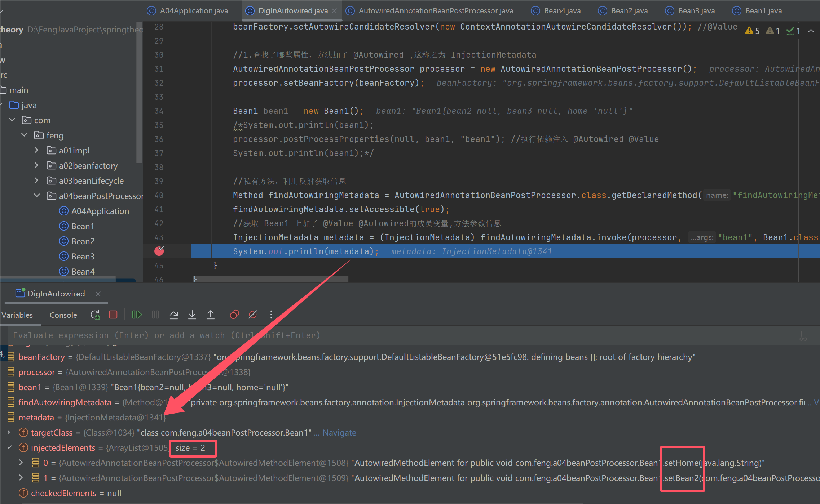Expand the a03beanLifecycle package

[36, 180]
